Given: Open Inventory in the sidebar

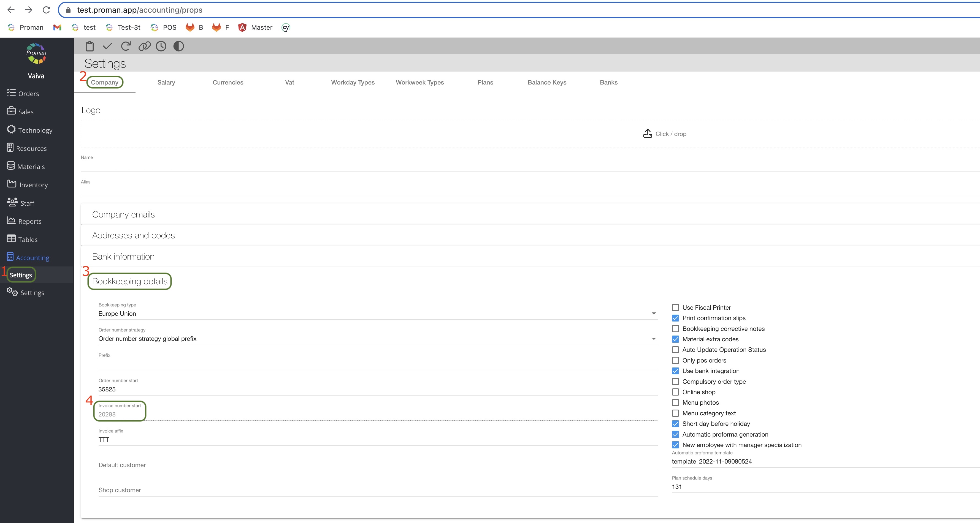Looking at the screenshot, I should coord(33,185).
